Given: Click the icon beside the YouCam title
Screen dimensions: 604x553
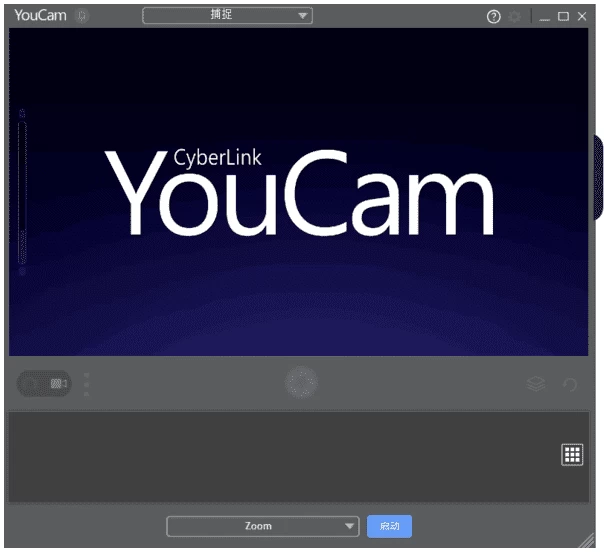Looking at the screenshot, I should [x=81, y=16].
